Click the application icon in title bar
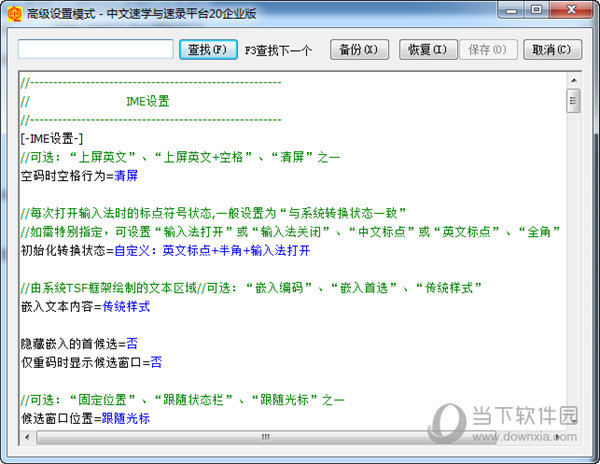Screen dimensions: 600x464 (15, 14)
